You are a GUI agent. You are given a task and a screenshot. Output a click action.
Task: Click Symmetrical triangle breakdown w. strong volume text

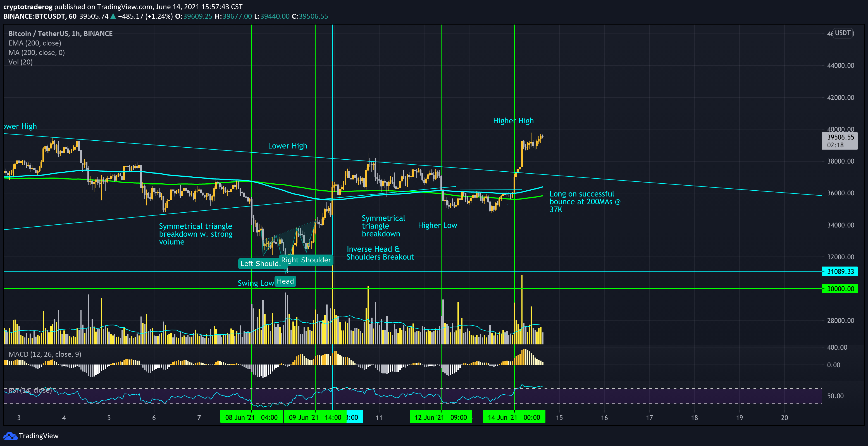click(196, 234)
